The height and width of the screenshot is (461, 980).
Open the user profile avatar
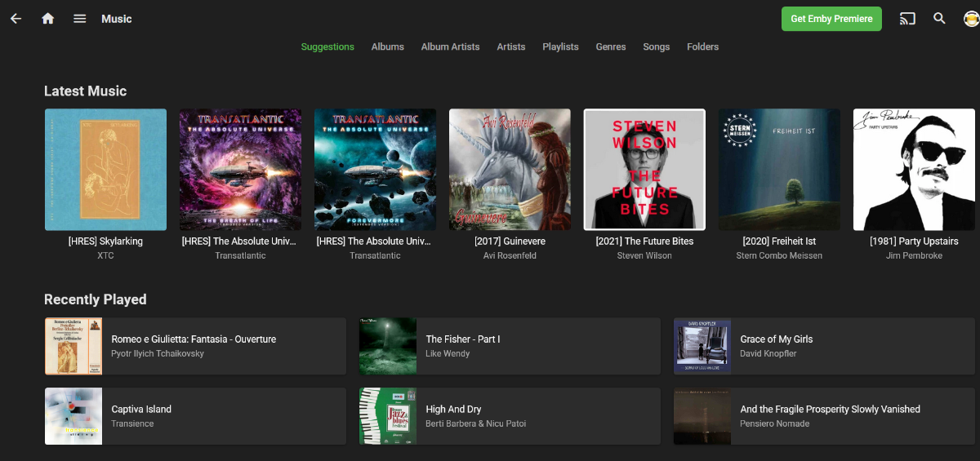[971, 19]
